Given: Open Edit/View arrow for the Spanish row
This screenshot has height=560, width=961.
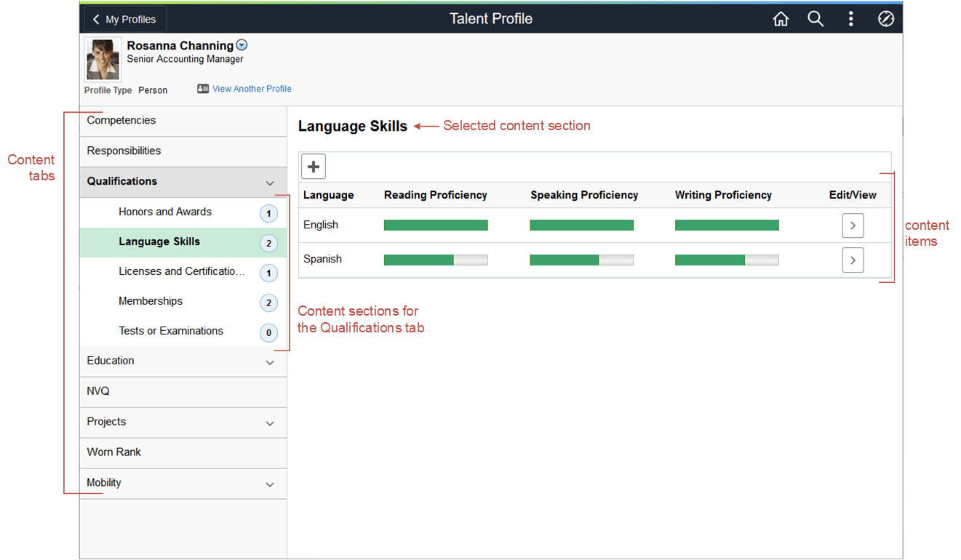Looking at the screenshot, I should point(853,260).
